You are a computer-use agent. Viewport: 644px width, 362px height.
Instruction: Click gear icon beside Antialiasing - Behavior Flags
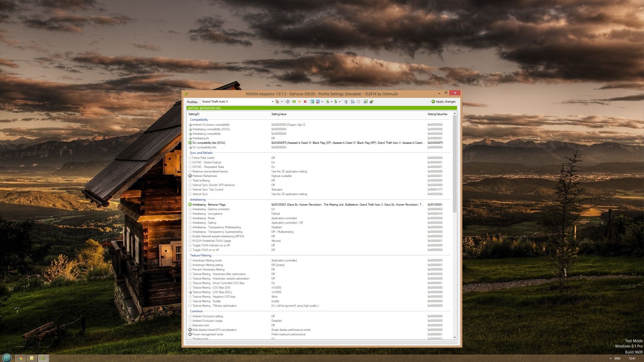(190, 204)
